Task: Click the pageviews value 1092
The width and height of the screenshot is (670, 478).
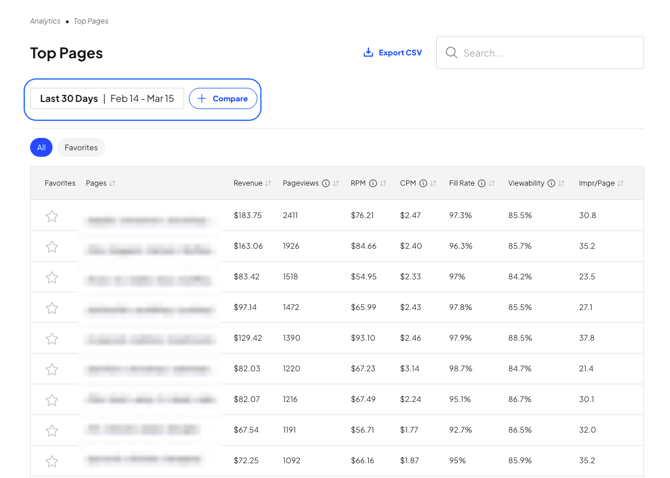Action: tap(291, 460)
